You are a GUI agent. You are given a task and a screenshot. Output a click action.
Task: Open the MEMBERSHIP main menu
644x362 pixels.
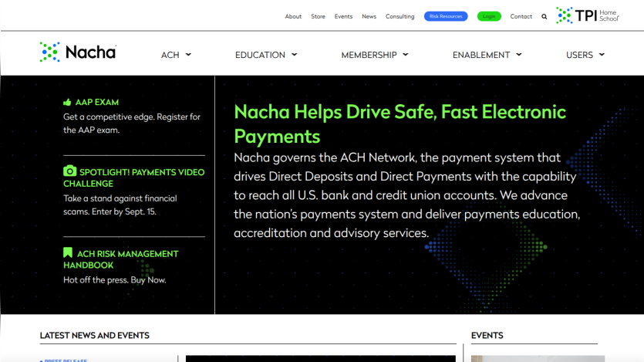(369, 55)
